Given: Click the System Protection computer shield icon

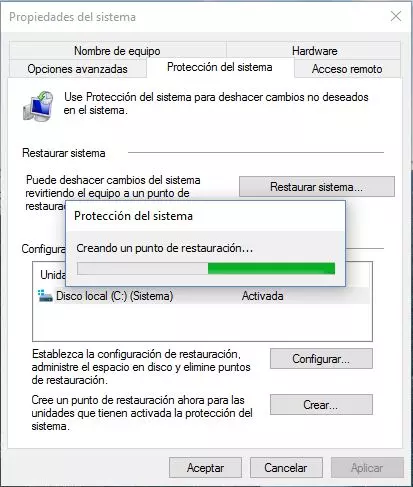Looking at the screenshot, I should pos(38,106).
